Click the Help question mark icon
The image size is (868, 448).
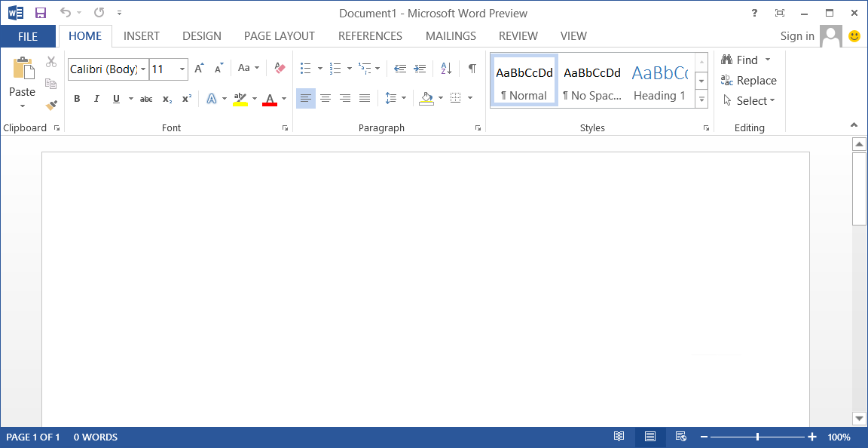pos(754,14)
